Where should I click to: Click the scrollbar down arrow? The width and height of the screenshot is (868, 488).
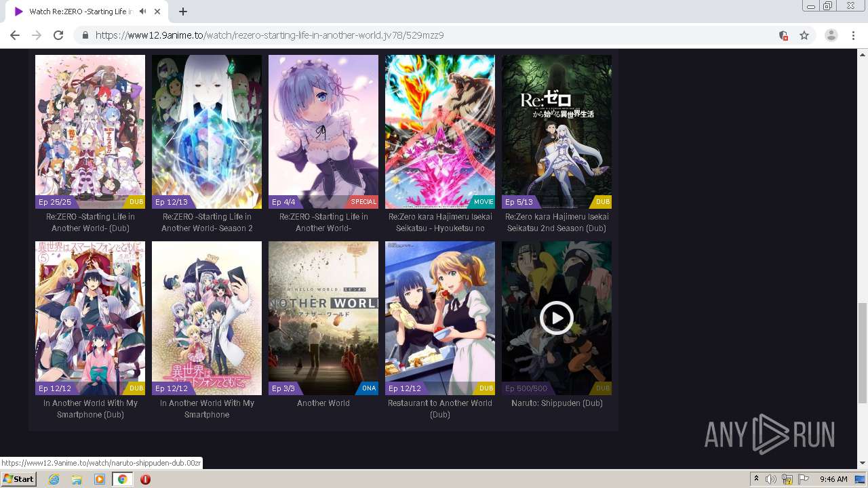click(x=862, y=464)
